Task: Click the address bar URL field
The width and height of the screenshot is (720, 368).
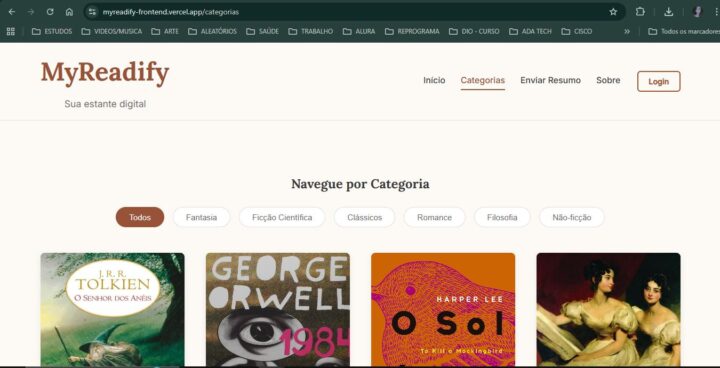Action: (354, 12)
